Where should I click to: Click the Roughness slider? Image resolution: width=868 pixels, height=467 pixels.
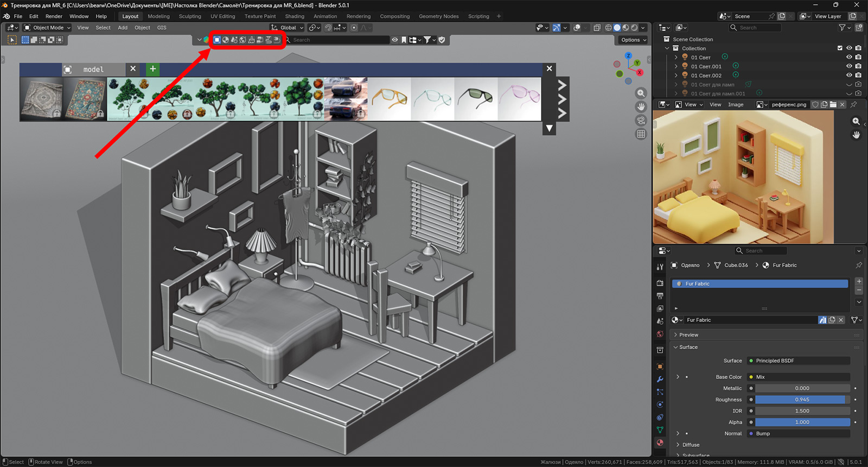click(802, 400)
